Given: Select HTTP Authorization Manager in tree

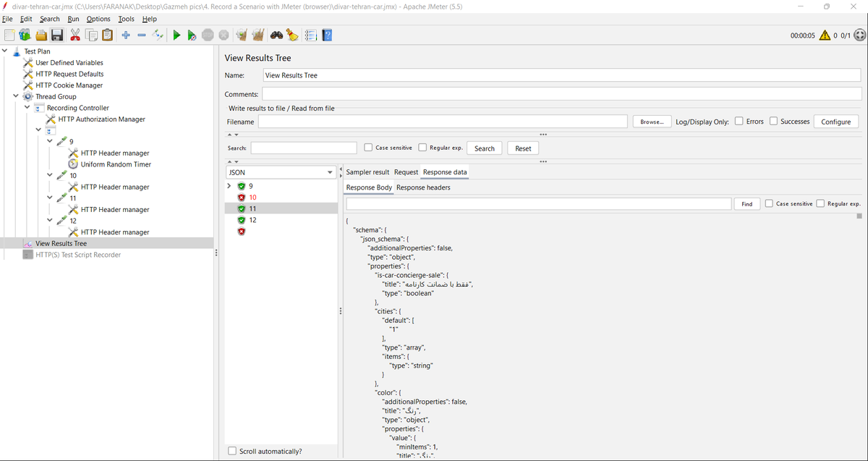Looking at the screenshot, I should (101, 119).
